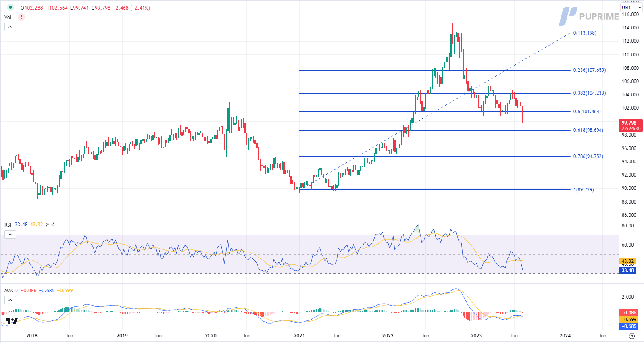Click the 114.000 price axis label
This screenshot has height=343, width=644.
click(630, 28)
